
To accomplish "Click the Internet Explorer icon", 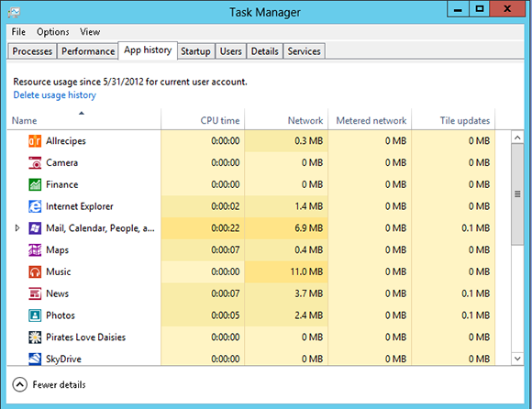I will [x=35, y=206].
